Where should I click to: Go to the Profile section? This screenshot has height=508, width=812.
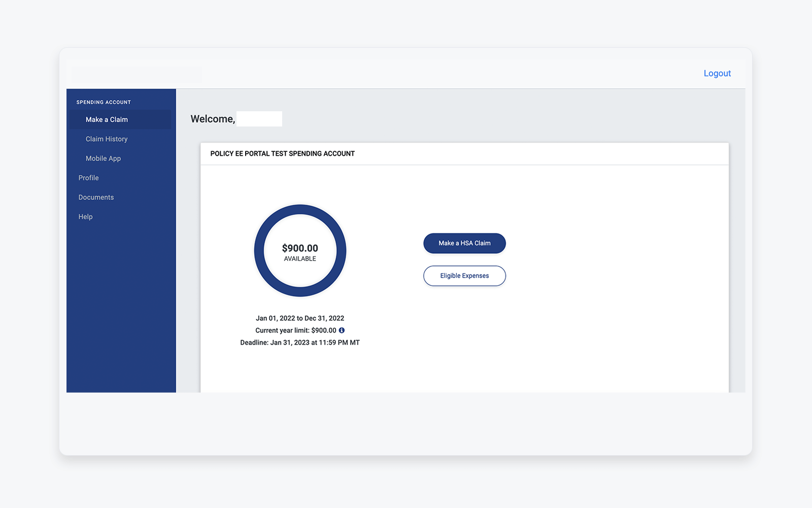point(88,178)
